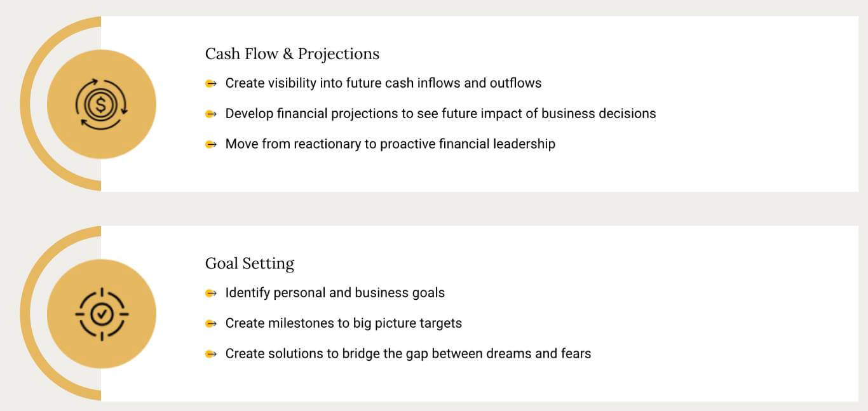
Task: Click 'Develop financial projections' bullet text
Action: coord(440,113)
